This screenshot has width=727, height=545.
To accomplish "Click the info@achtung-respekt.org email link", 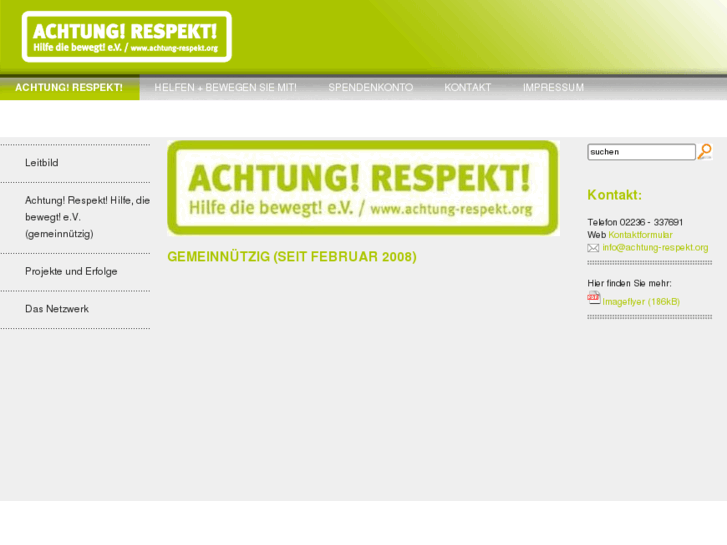I will click(x=655, y=248).
